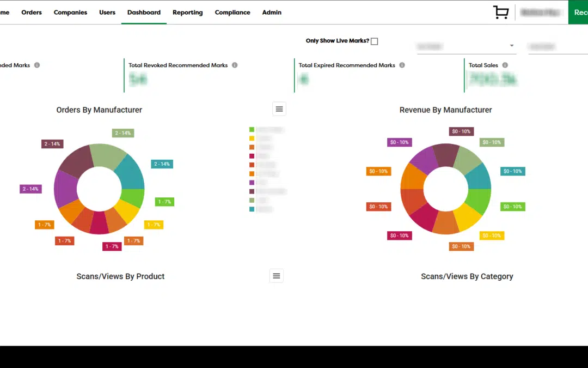Open the Reporting menu

tap(187, 13)
